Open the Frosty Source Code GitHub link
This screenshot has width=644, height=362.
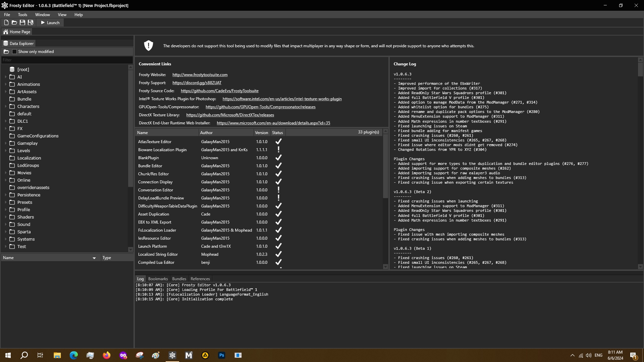219,91
